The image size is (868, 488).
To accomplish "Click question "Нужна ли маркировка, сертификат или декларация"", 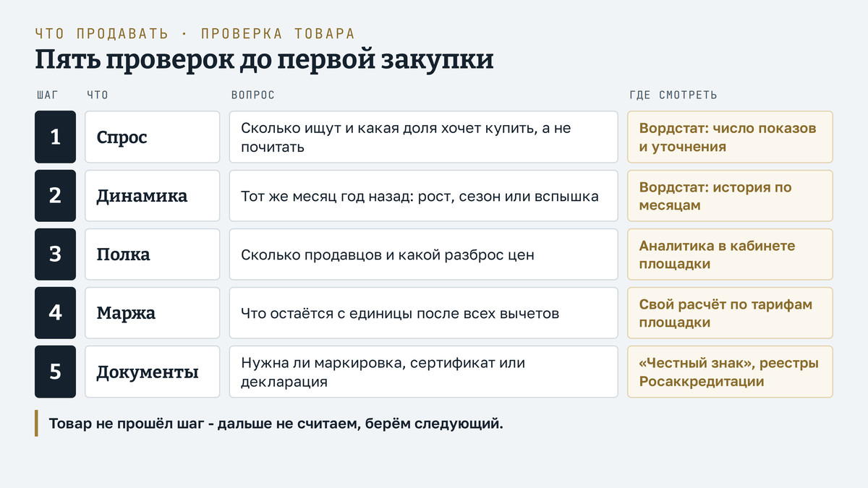I will (x=424, y=372).
